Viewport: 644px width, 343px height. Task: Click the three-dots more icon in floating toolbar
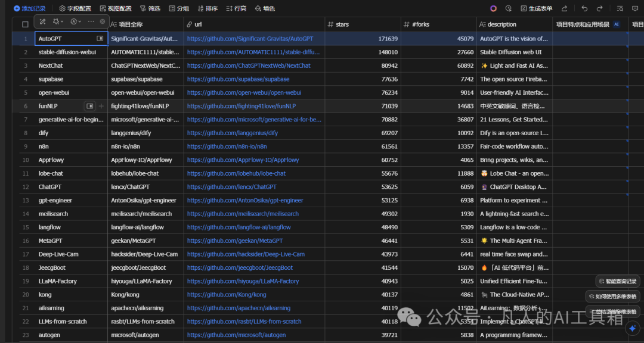[x=91, y=21]
